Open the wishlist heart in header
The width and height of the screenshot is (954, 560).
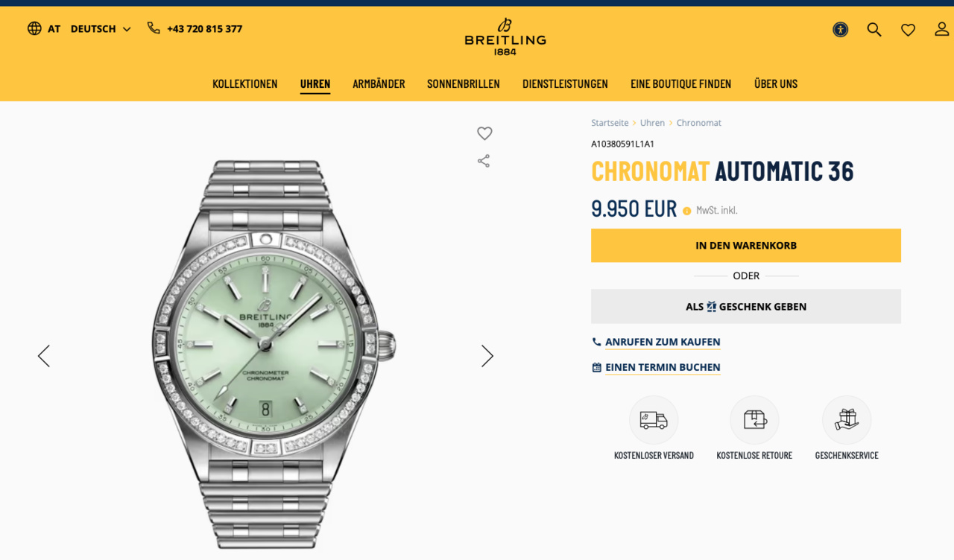tap(908, 30)
